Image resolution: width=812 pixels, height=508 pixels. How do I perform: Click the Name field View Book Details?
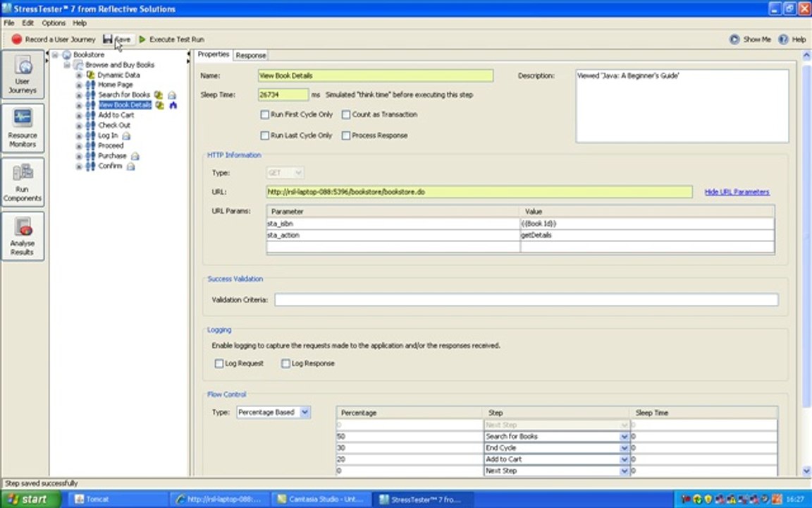[x=376, y=75]
